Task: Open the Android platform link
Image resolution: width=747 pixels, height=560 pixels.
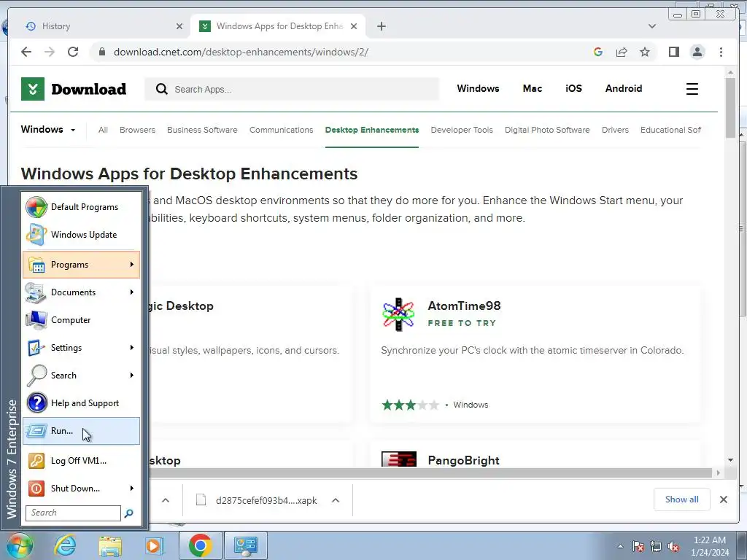Action: [x=624, y=88]
